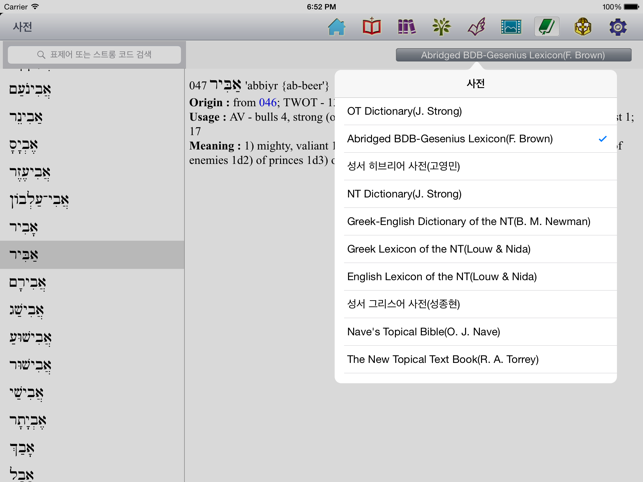Image resolution: width=643 pixels, height=482 pixels.
Task: Follow the blue 046 origin link
Action: point(267,103)
